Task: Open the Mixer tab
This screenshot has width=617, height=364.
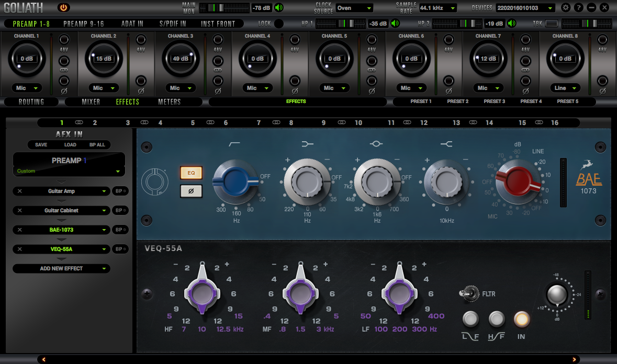Action: tap(91, 102)
